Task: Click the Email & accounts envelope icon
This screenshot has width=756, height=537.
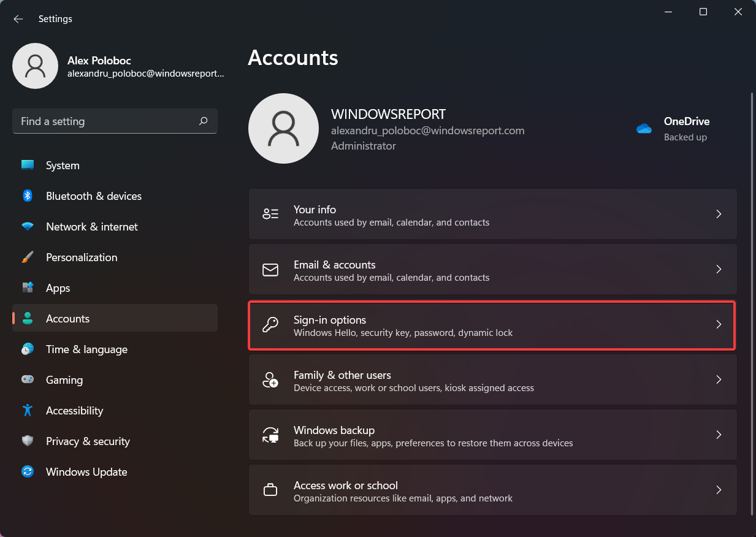Action: (x=270, y=269)
